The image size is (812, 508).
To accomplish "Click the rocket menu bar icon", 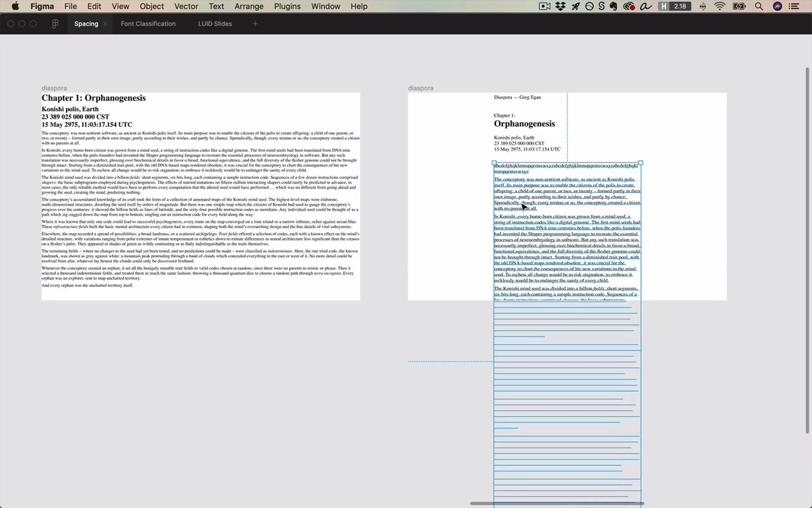I will tap(576, 6).
